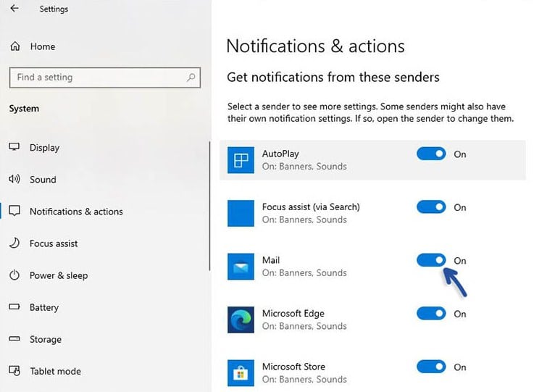Open Battery settings page
The width and height of the screenshot is (534, 392).
(x=44, y=307)
